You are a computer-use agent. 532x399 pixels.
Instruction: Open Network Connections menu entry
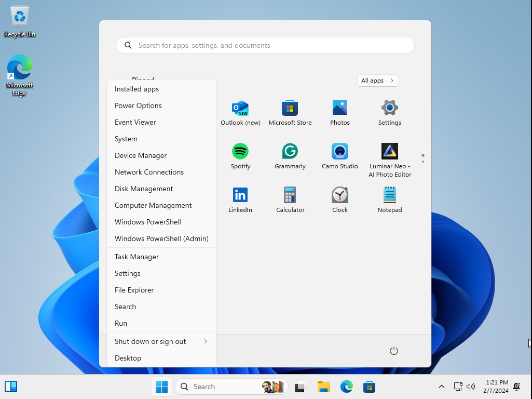[x=161, y=172]
